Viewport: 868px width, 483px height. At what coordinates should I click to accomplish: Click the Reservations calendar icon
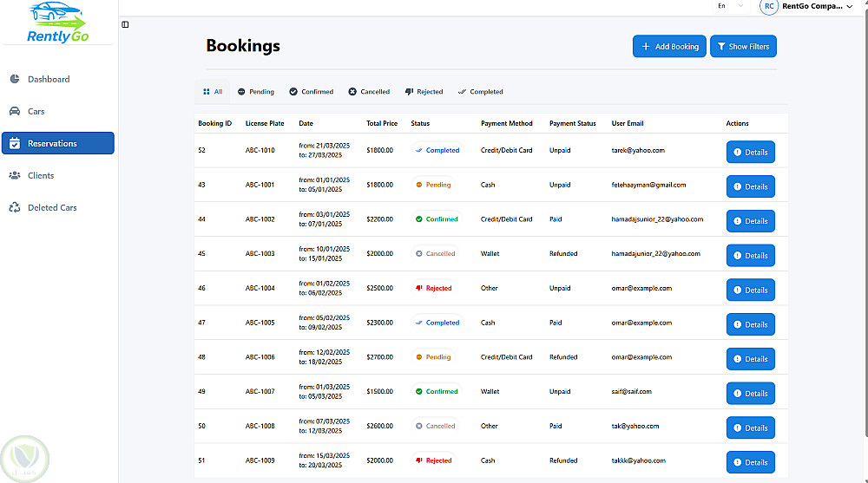[x=15, y=143]
